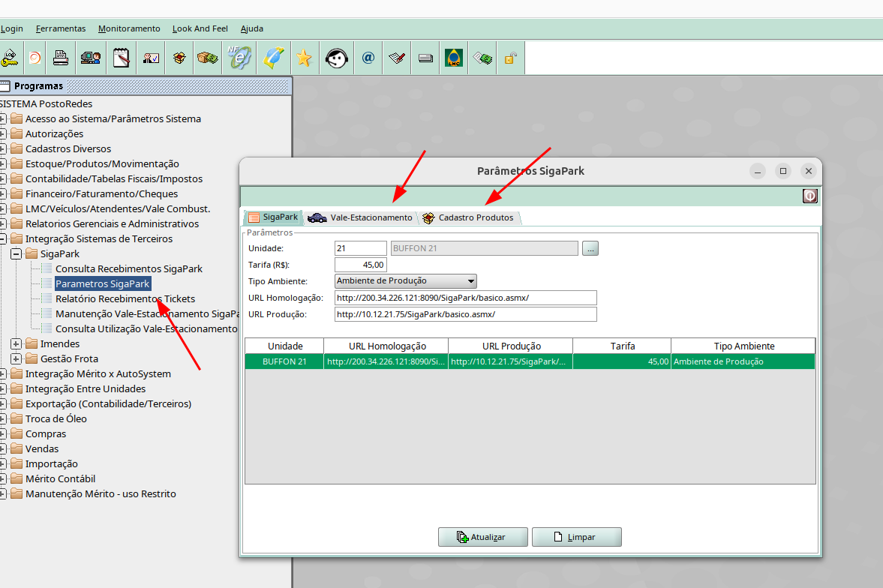
Task: Expand the Imendes folder node
Action: click(x=17, y=343)
